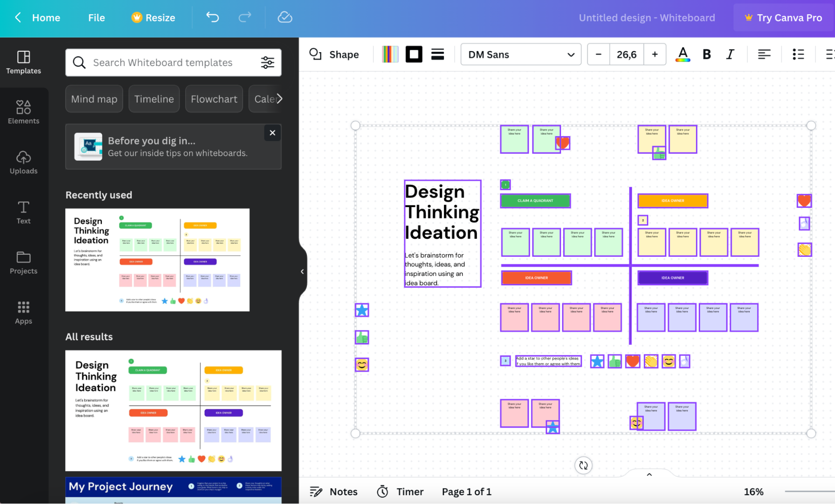This screenshot has height=504, width=835.
Task: Open template search filters icon
Action: [267, 63]
